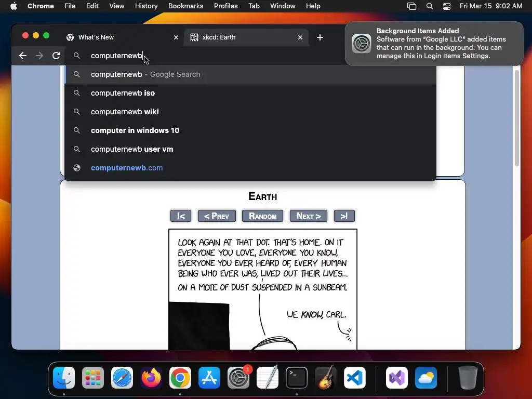The width and height of the screenshot is (532, 399).
Task: Open the Edit menu
Action: tap(92, 6)
